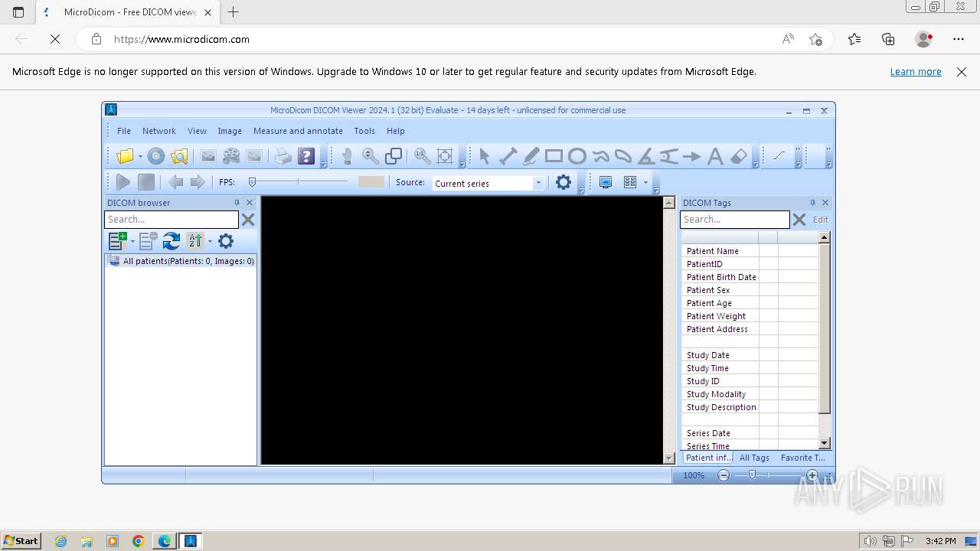The height and width of the screenshot is (551, 980).
Task: Select the Rectangle annotation tool
Action: tap(554, 156)
